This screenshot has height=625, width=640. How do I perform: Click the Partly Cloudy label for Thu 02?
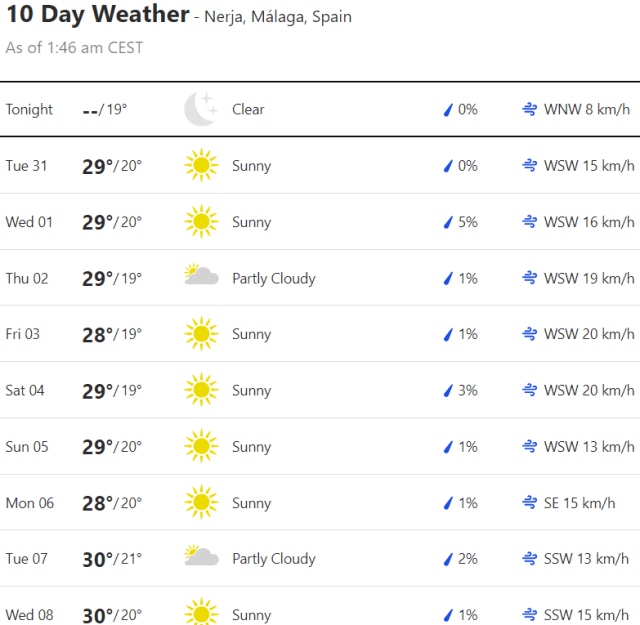coord(274,278)
